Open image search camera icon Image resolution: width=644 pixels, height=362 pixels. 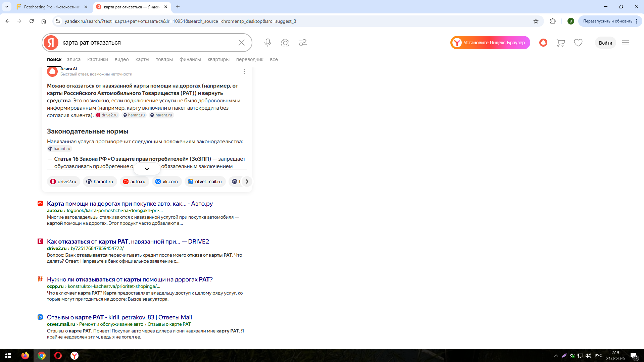click(285, 43)
